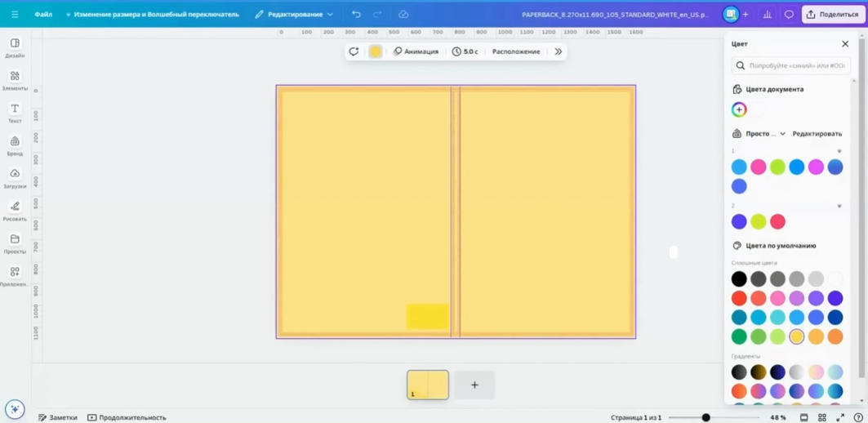This screenshot has width=868, height=423.
Task: Open the Загрузки sidebar tab
Action: 15,178
